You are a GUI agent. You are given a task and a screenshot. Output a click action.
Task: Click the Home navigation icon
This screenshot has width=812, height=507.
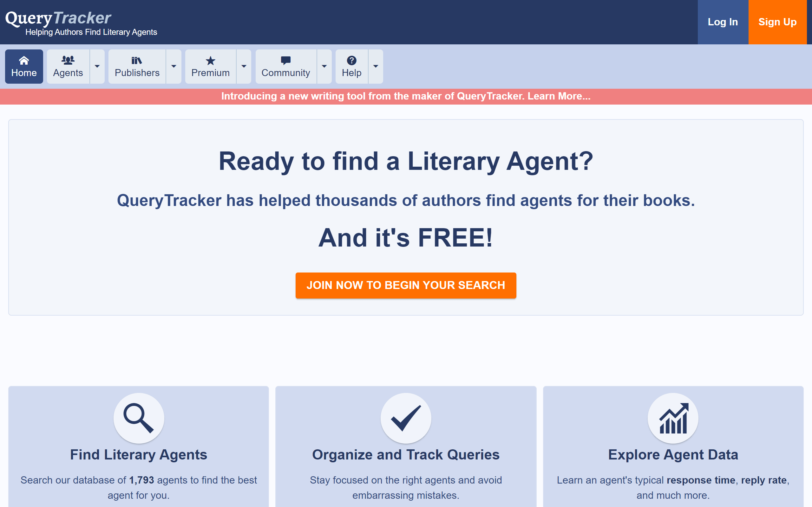23,60
